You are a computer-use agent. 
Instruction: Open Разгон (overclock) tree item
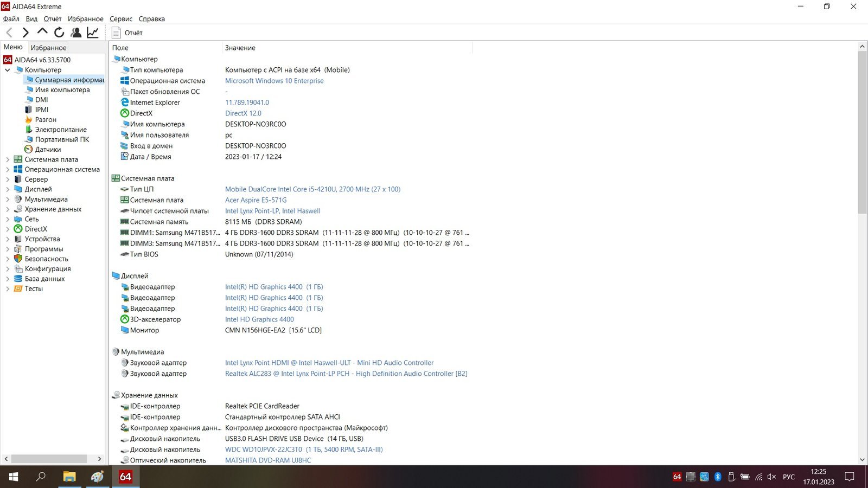click(46, 120)
